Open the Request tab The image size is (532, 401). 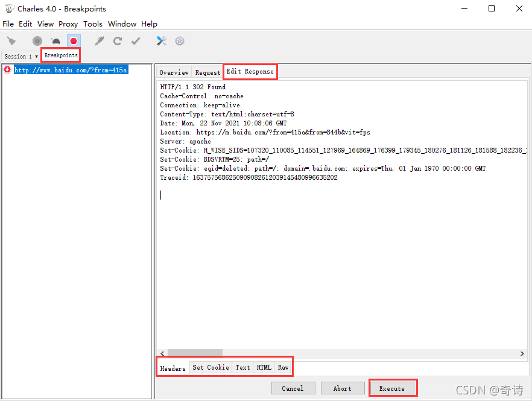[x=207, y=72]
